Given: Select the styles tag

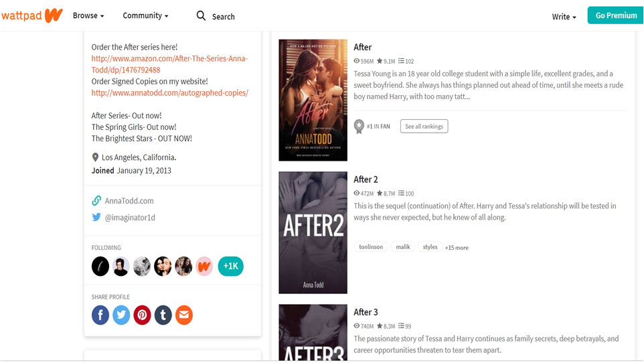Looking at the screenshot, I should click(x=430, y=247).
